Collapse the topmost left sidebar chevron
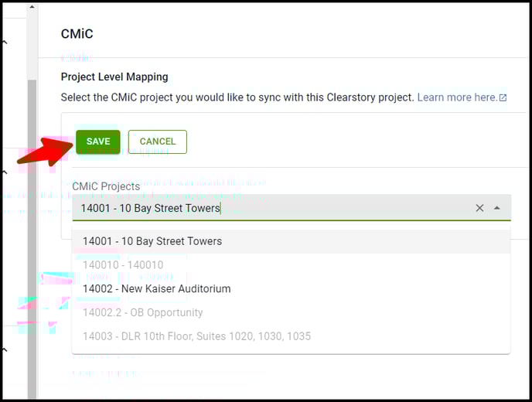This screenshot has width=532, height=402. [x=5, y=43]
